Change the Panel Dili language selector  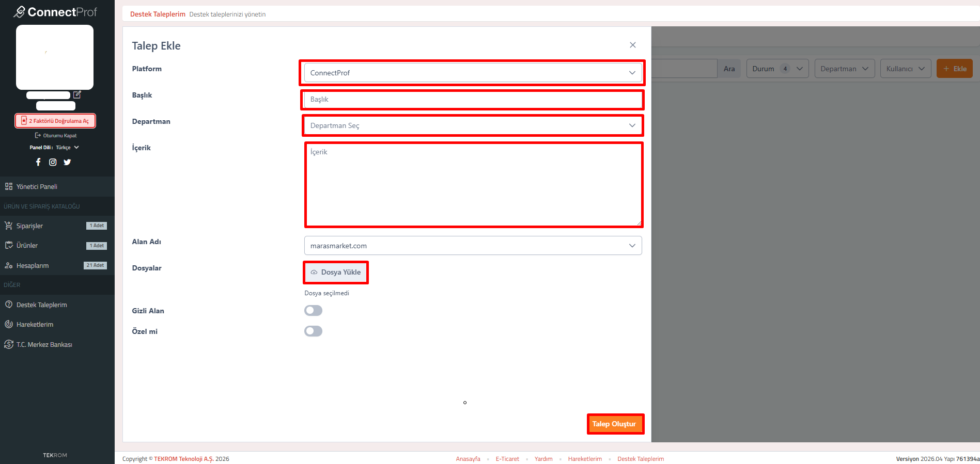67,148
